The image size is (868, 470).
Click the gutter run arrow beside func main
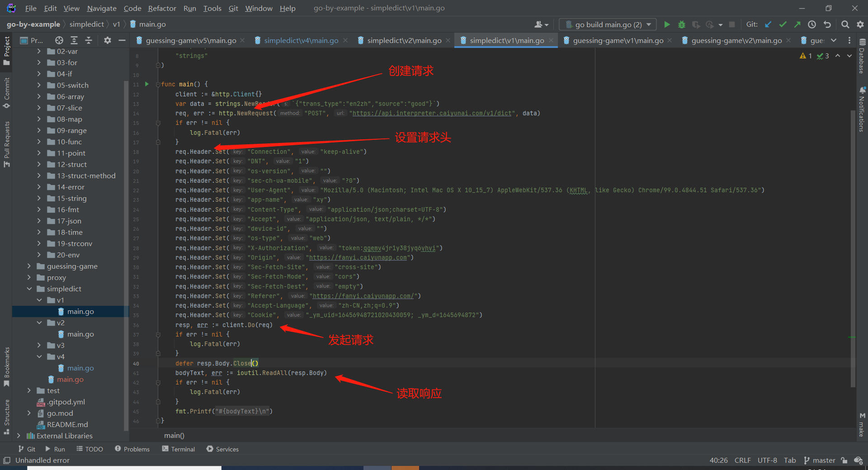[x=146, y=84]
